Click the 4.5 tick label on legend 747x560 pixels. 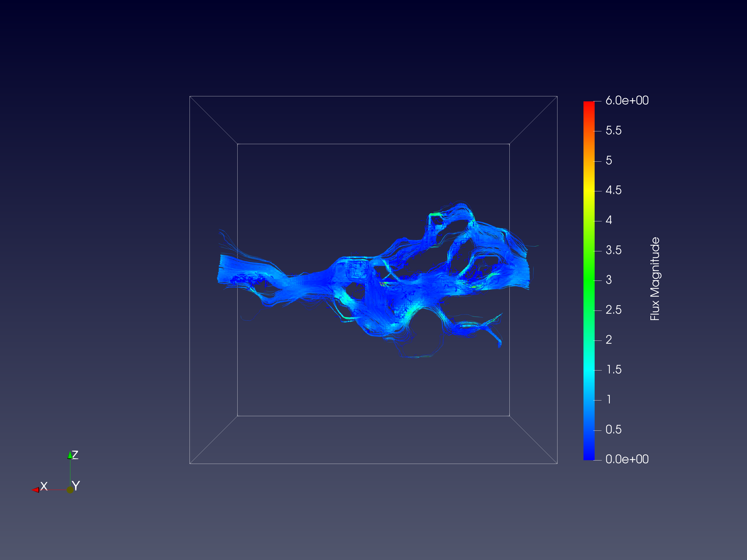point(613,190)
